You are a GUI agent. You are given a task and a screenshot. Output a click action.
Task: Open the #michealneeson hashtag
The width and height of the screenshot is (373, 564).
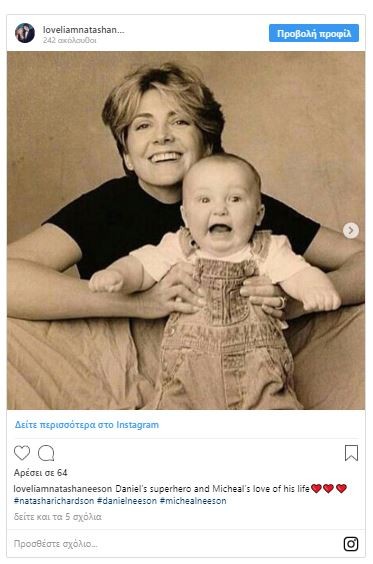click(x=193, y=501)
